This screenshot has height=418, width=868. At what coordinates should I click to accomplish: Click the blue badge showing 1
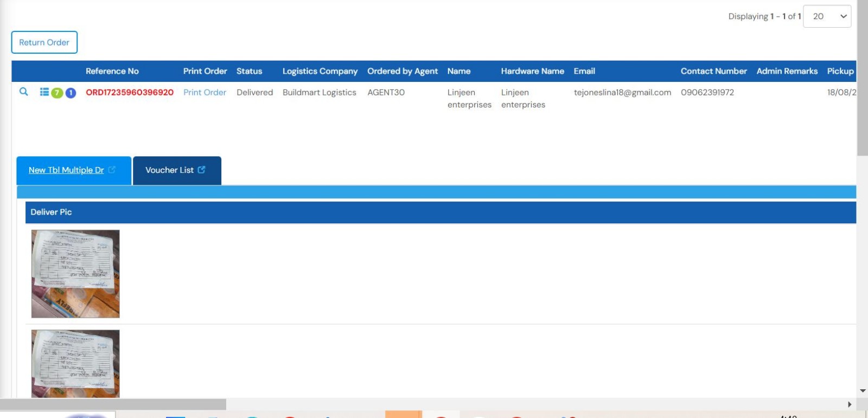[x=71, y=93]
